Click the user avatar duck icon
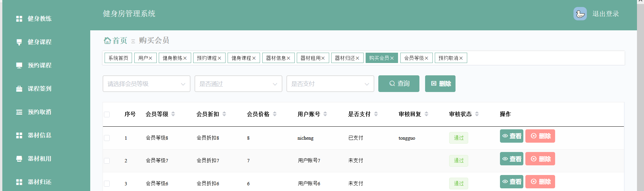Image resolution: width=644 pixels, height=191 pixels. tap(580, 14)
